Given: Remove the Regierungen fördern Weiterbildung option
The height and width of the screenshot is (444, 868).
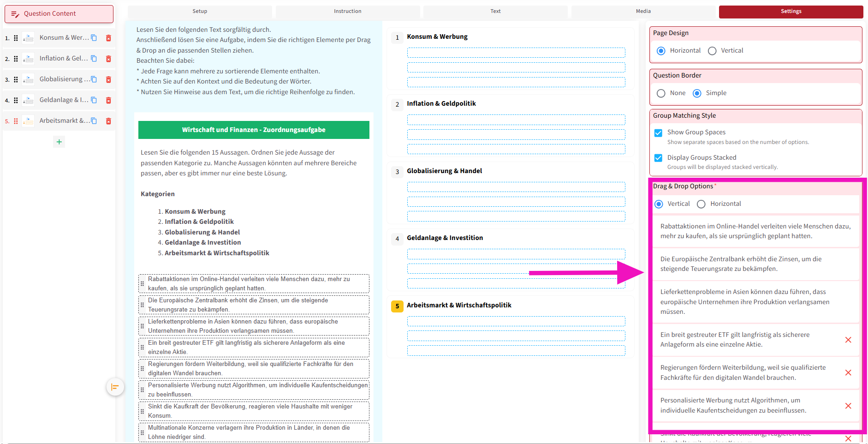Looking at the screenshot, I should (848, 372).
